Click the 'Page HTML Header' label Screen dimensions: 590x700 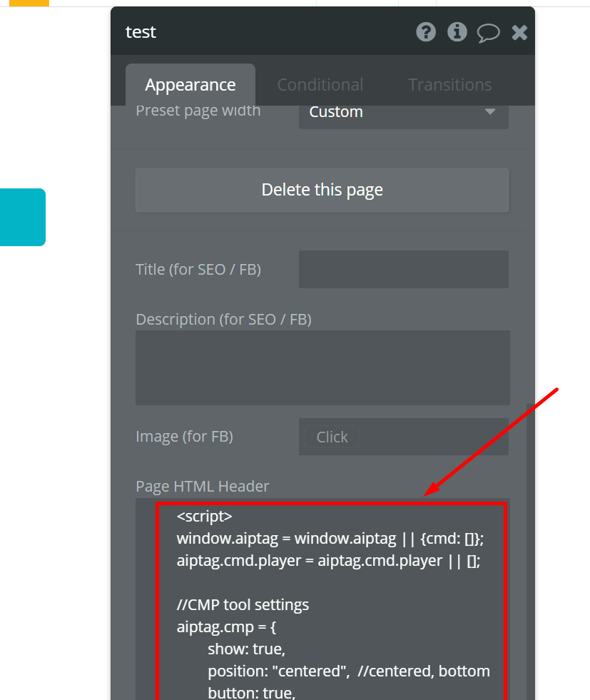coord(202,487)
